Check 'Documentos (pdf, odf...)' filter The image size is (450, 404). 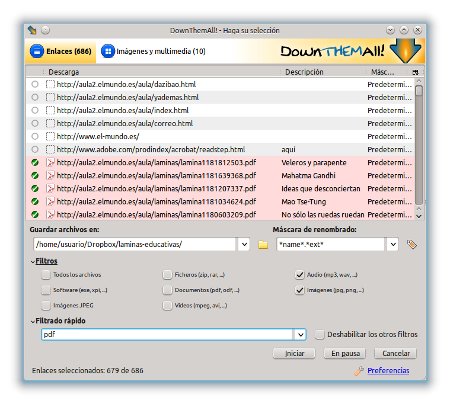coord(167,290)
